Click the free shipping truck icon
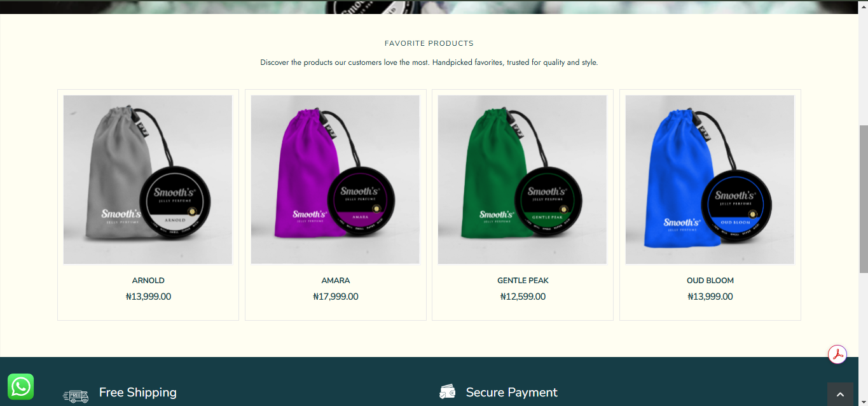Screen dimensions: 868x406 click(x=76, y=396)
